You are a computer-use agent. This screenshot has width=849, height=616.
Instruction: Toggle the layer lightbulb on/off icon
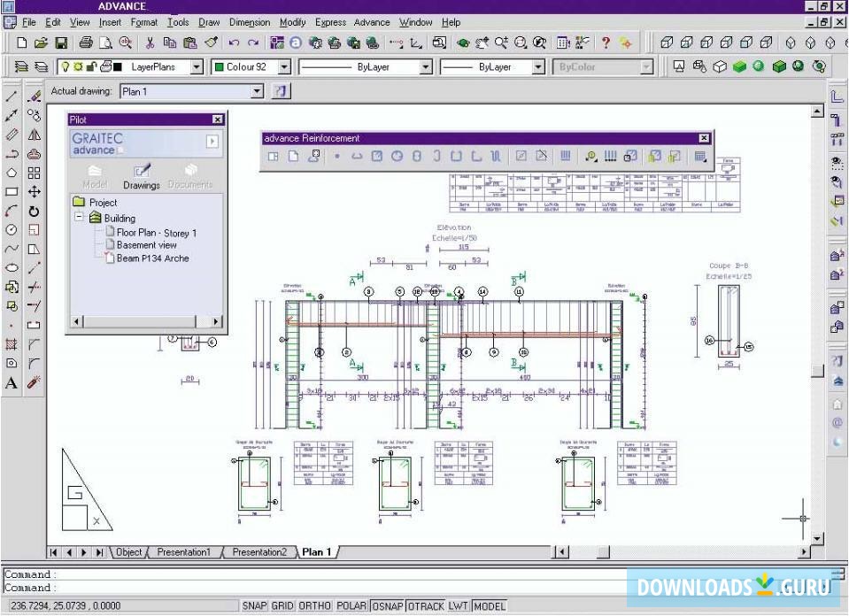65,66
